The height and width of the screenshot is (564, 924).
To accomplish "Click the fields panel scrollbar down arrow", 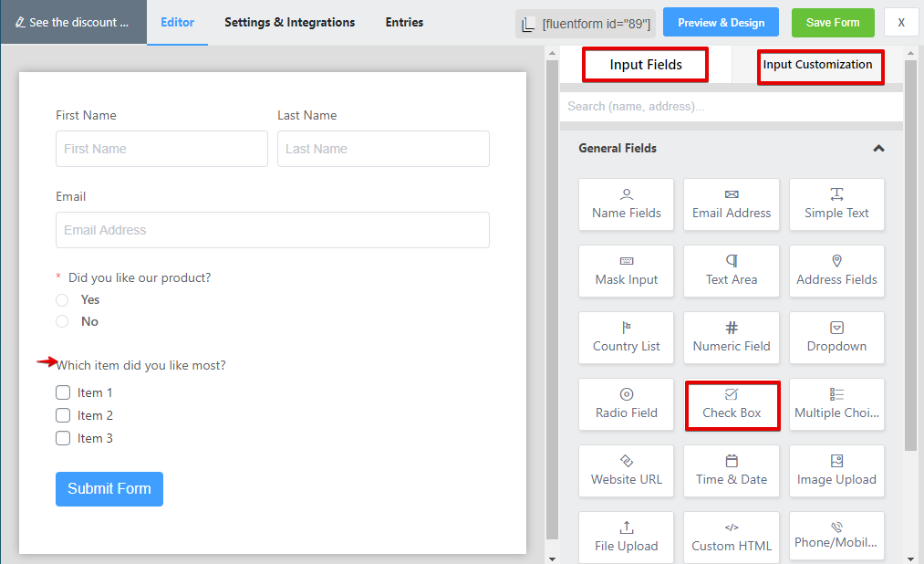I will 911,559.
